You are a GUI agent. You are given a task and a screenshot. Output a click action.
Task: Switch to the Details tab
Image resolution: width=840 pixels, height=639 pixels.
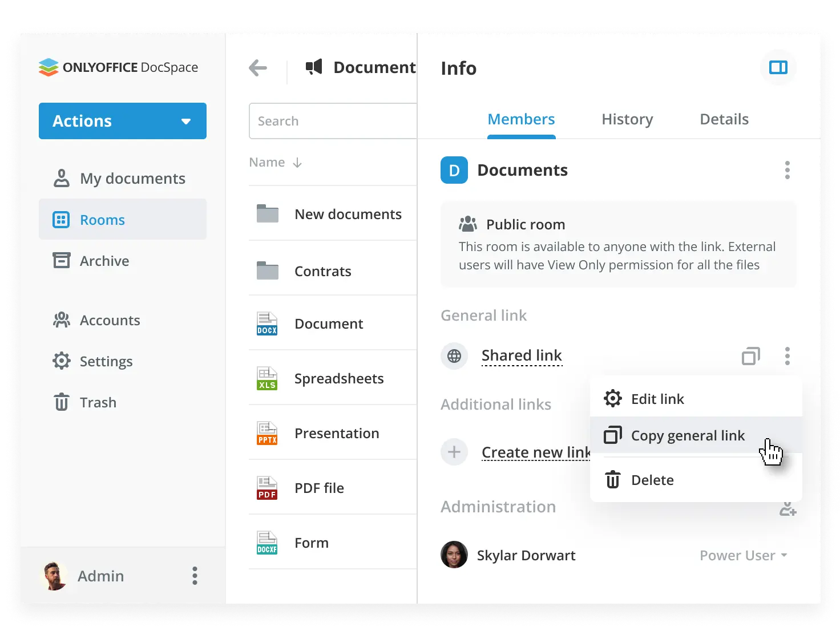click(724, 119)
